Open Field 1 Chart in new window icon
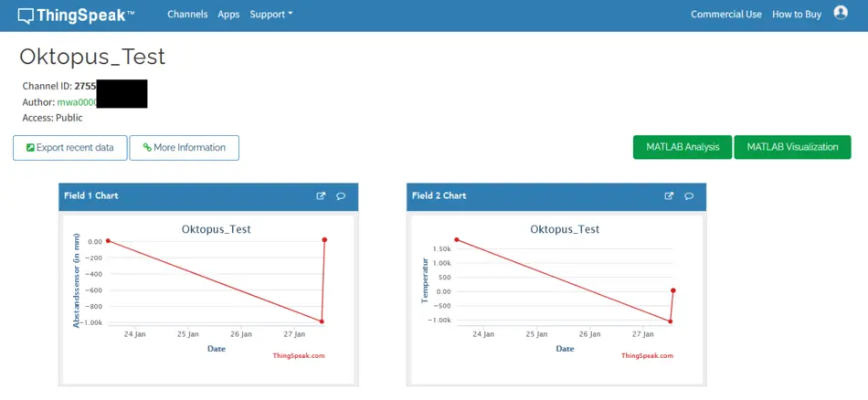The width and height of the screenshot is (868, 400). point(321,195)
